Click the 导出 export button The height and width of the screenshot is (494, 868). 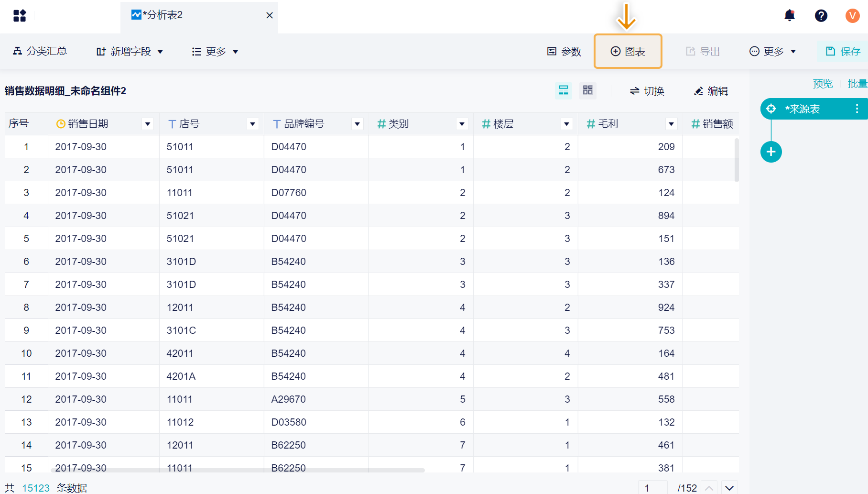pos(703,51)
